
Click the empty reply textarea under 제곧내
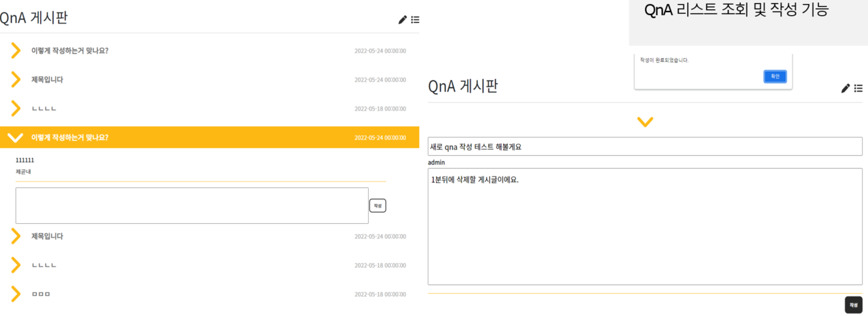[x=192, y=206]
